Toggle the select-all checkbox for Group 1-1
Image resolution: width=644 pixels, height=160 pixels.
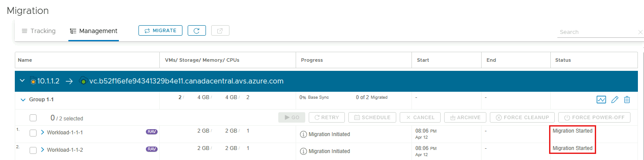(x=33, y=118)
